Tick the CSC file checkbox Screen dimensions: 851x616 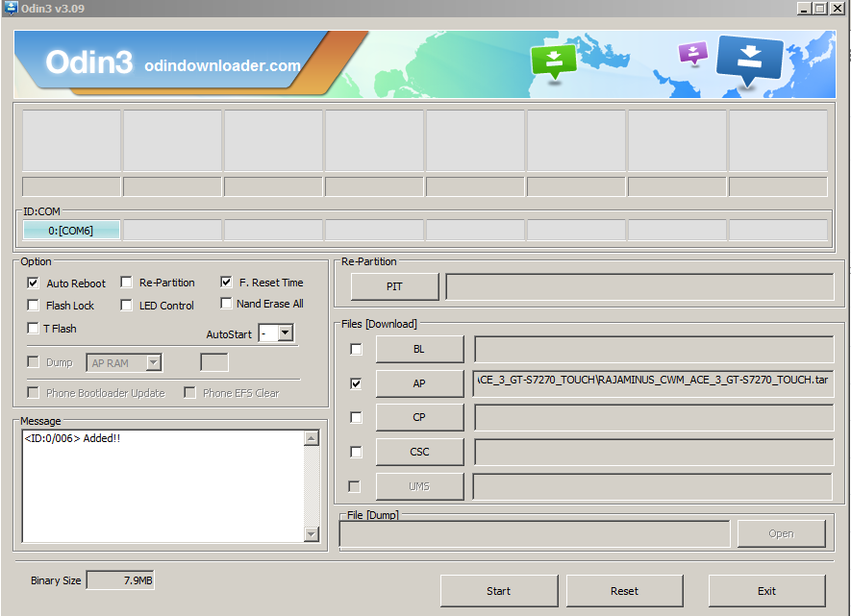(356, 452)
